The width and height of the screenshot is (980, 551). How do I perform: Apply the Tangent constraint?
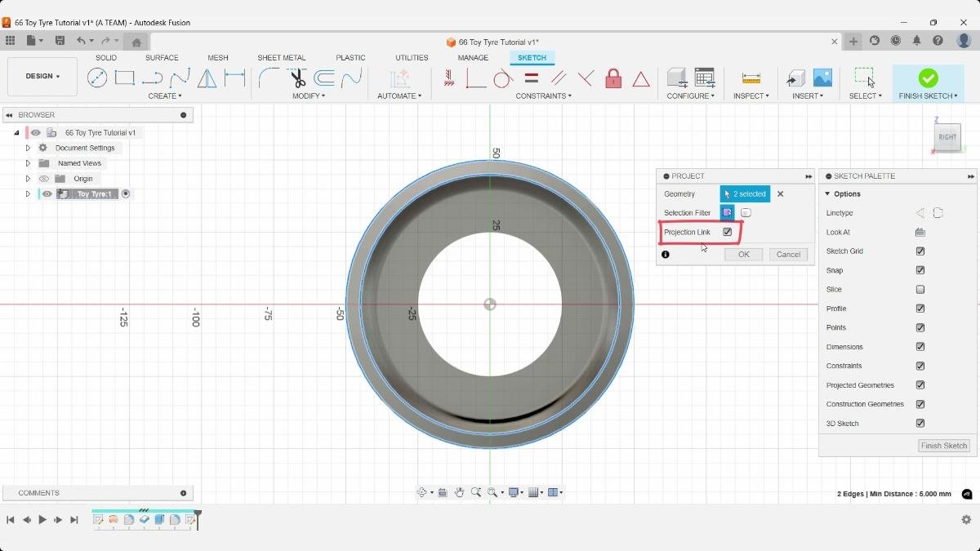coord(503,78)
